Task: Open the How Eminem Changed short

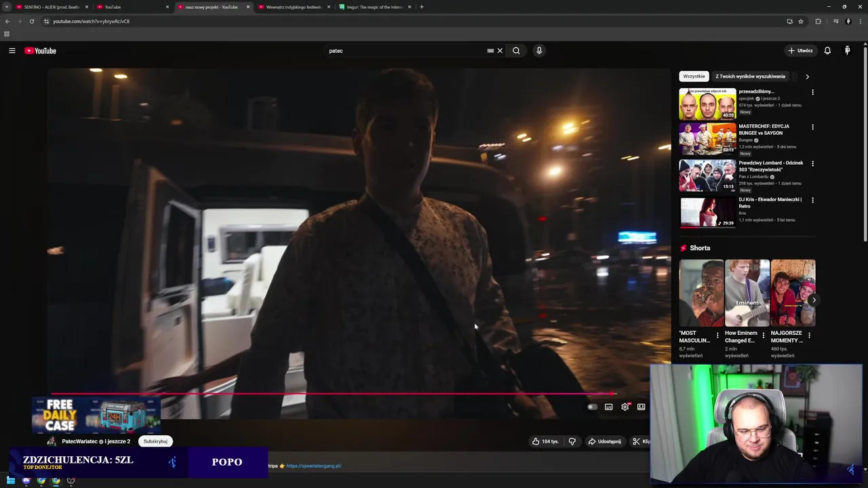Action: tap(747, 293)
